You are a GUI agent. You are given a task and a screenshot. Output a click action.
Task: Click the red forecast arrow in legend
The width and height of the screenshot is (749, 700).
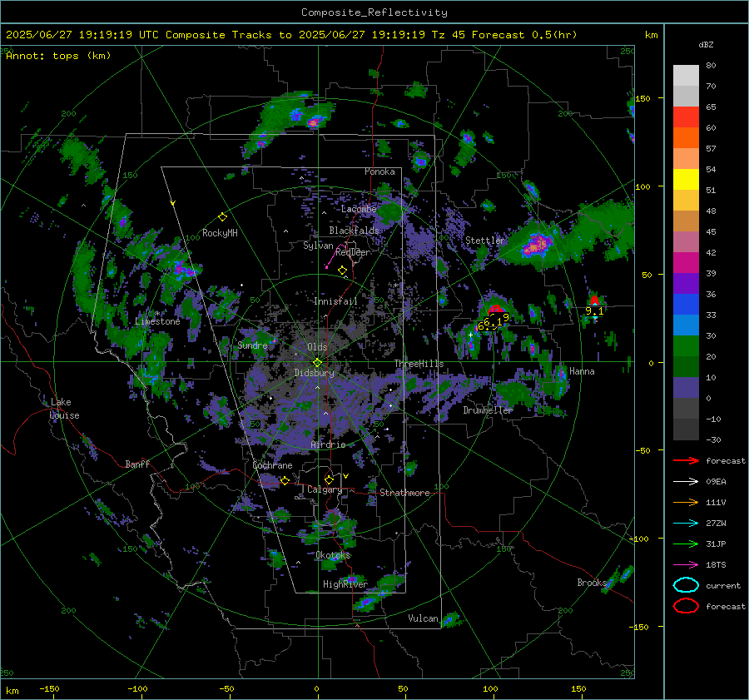click(x=686, y=460)
